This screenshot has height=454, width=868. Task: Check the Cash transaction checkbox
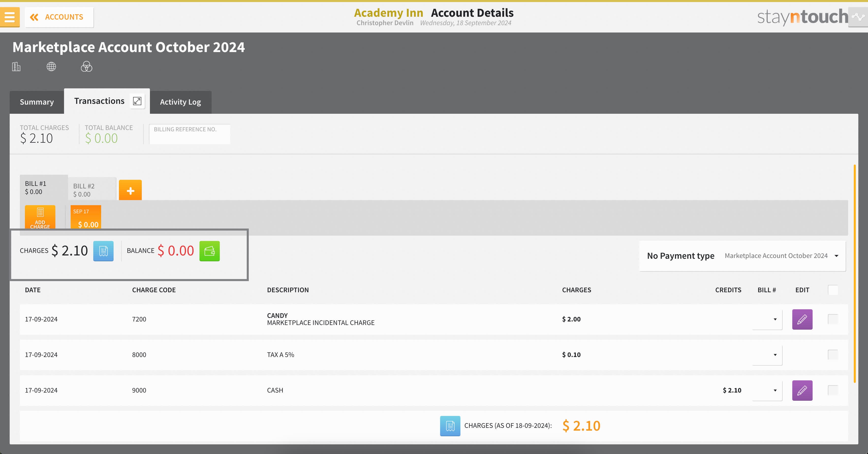833,390
